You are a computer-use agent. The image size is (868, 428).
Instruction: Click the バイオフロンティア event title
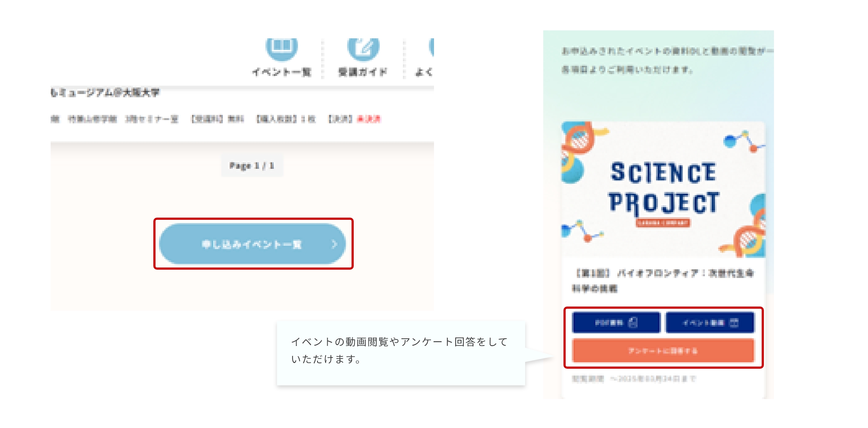(x=663, y=281)
